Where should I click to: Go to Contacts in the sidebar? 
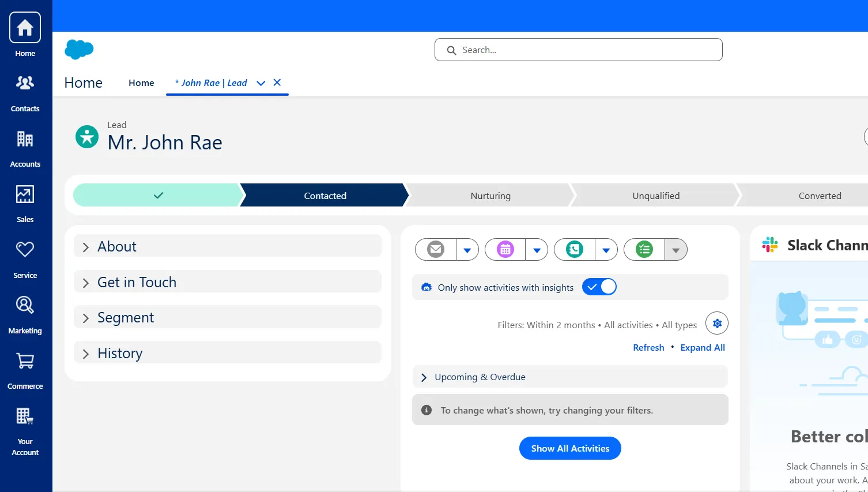(x=25, y=93)
